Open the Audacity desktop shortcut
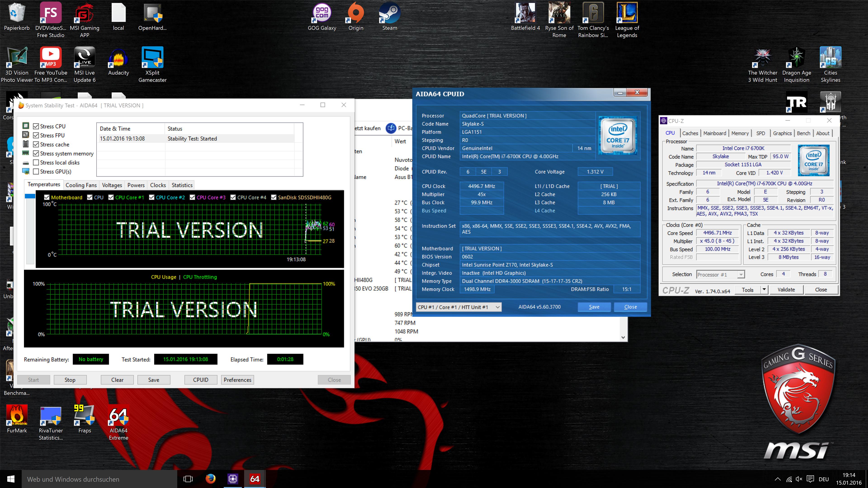Viewport: 868px width, 488px height. pos(118,58)
